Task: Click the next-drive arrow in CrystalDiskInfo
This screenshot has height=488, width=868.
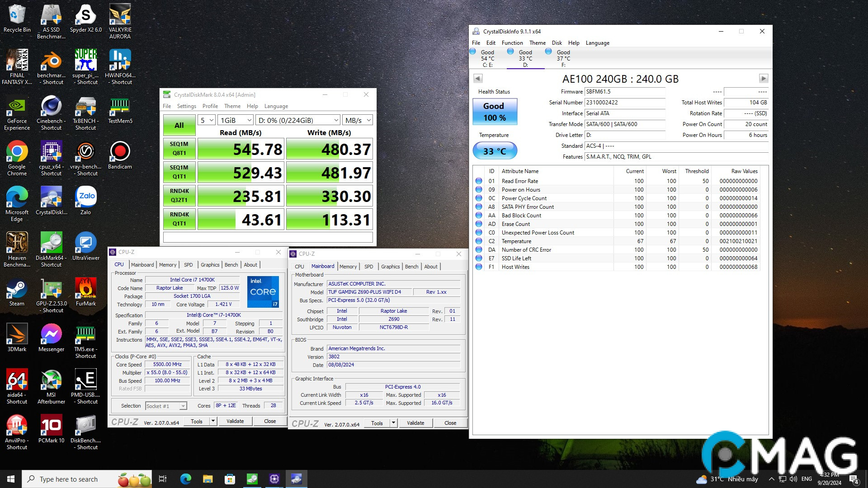Action: [x=764, y=78]
